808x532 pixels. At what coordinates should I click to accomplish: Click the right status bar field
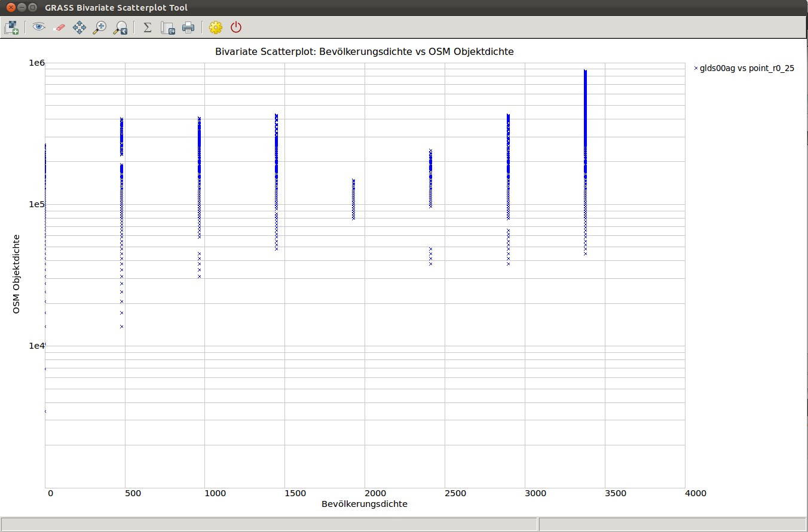tap(671, 524)
